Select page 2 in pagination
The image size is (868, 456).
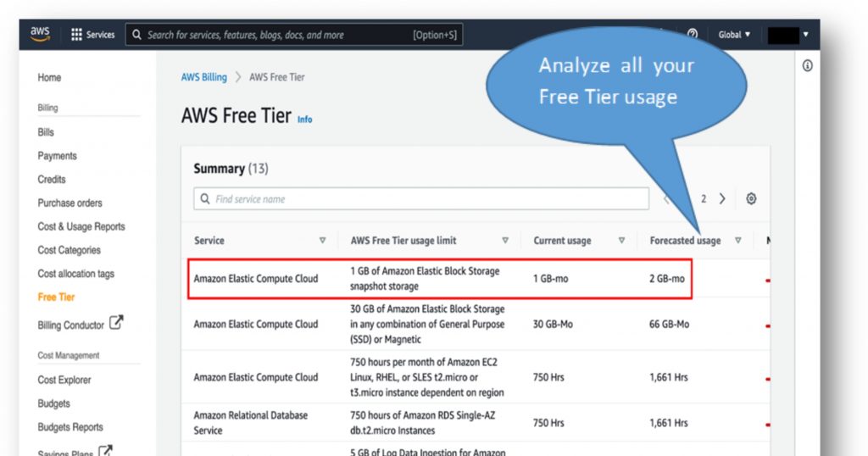tap(704, 198)
